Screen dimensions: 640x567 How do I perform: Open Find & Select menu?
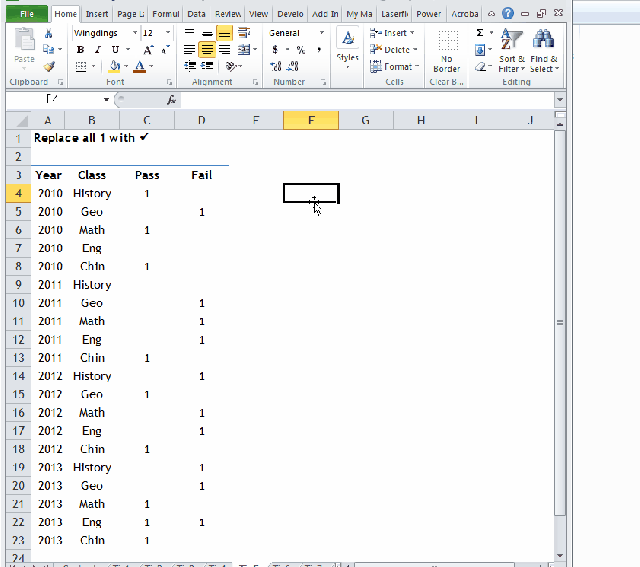(544, 51)
